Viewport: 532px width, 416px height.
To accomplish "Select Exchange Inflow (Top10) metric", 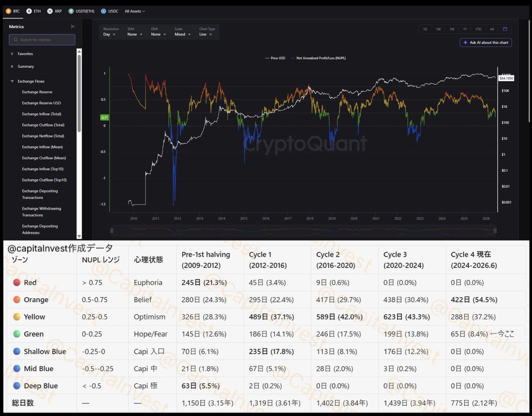I will 43,169.
